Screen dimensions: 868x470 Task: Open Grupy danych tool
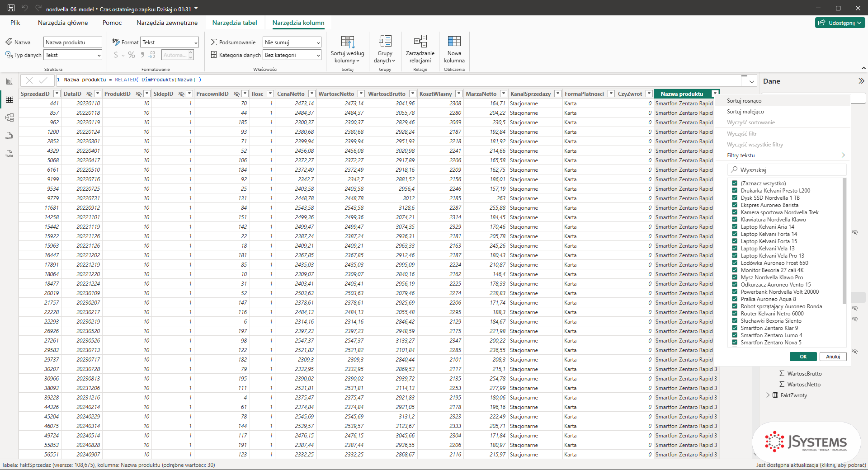pos(385,49)
